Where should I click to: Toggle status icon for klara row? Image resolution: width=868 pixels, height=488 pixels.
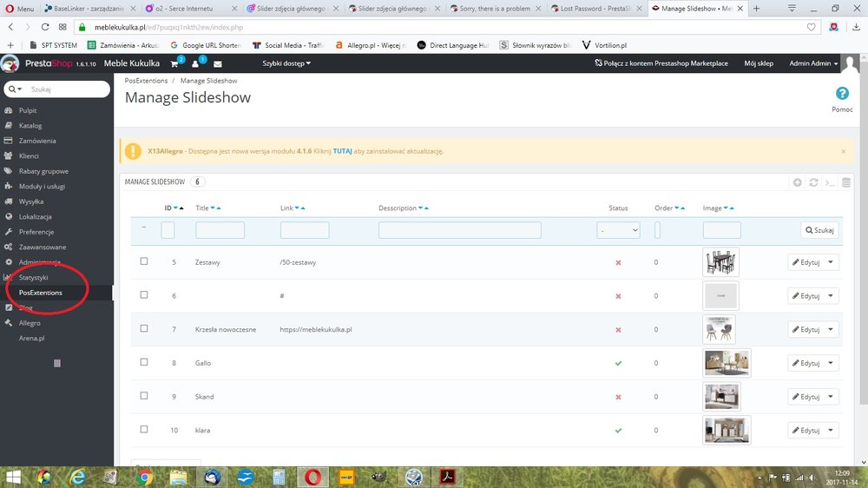(618, 431)
